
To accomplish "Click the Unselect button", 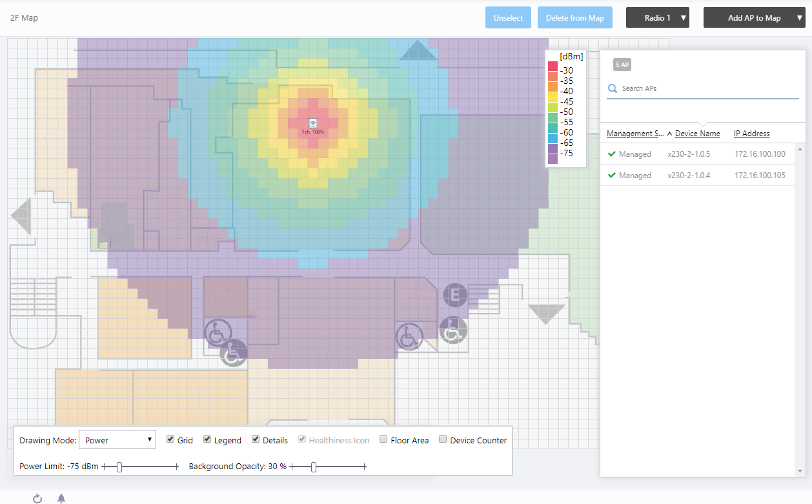I will pyautogui.click(x=508, y=18).
